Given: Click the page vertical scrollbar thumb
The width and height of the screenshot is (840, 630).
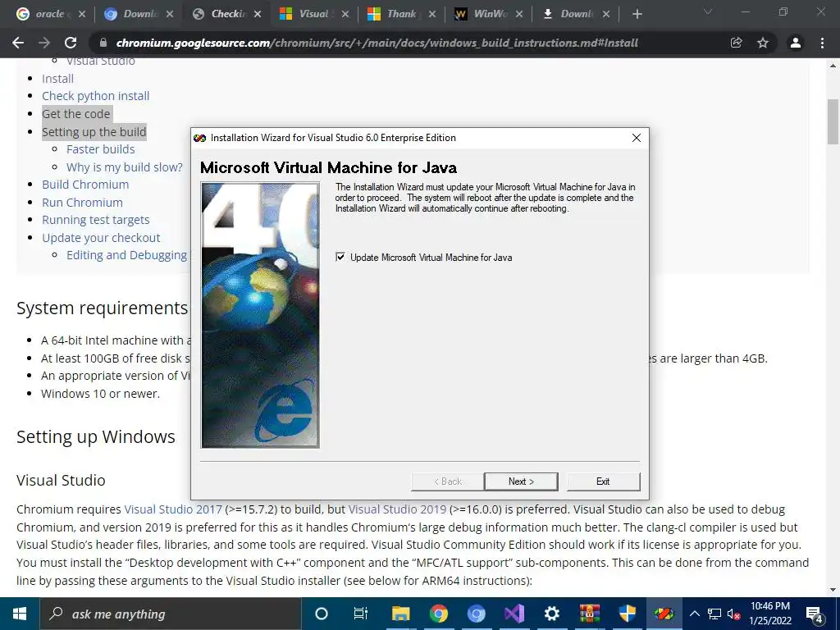Looking at the screenshot, I should [x=833, y=121].
